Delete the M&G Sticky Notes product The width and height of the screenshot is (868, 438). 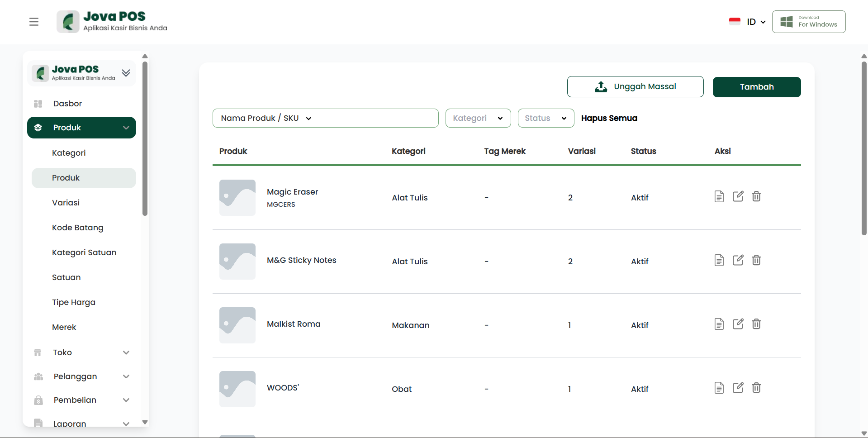pyautogui.click(x=756, y=260)
